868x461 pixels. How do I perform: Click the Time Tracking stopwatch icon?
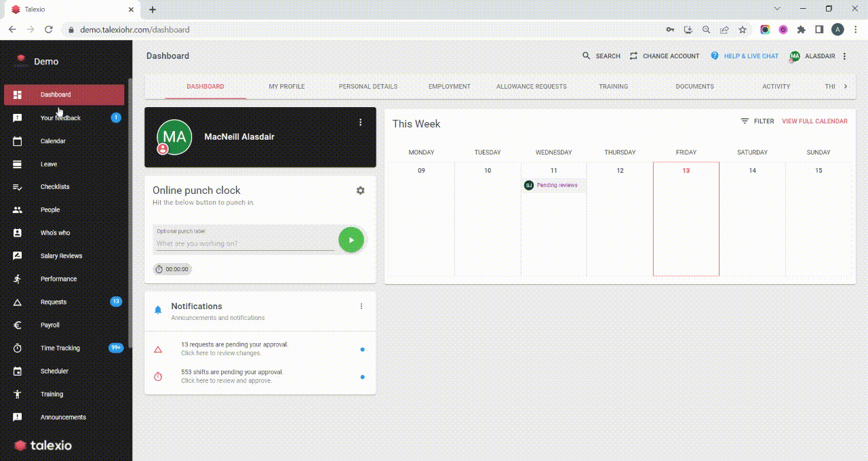coord(18,348)
